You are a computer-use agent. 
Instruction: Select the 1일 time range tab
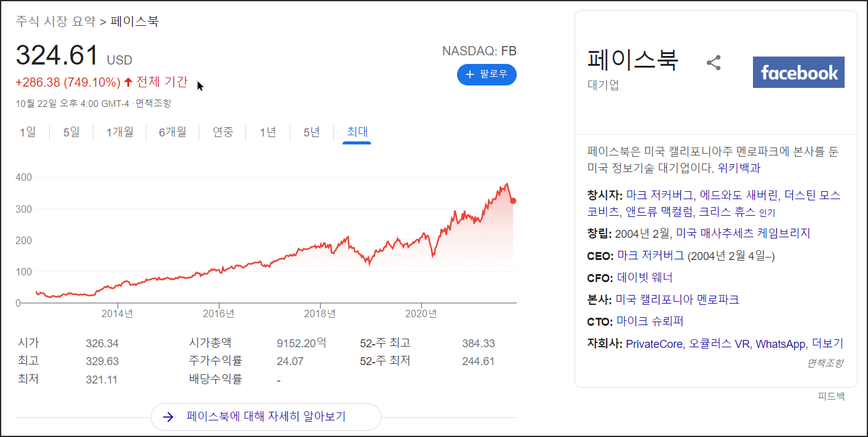coord(28,132)
